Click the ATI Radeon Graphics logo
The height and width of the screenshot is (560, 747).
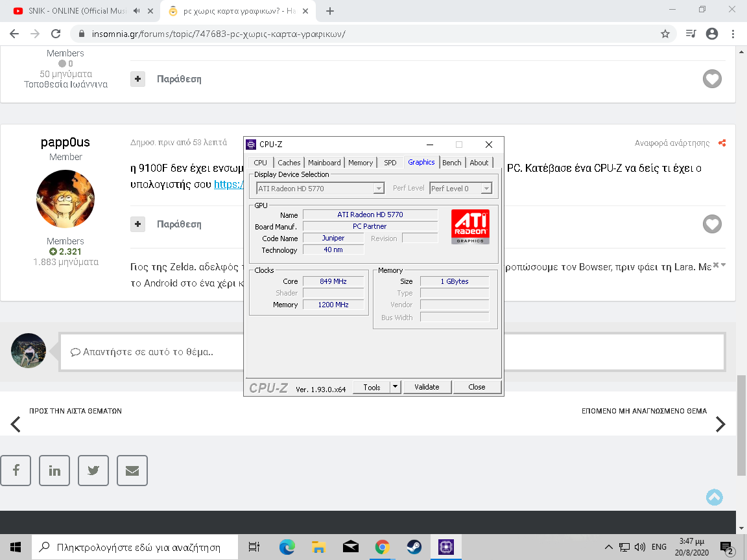pyautogui.click(x=470, y=227)
